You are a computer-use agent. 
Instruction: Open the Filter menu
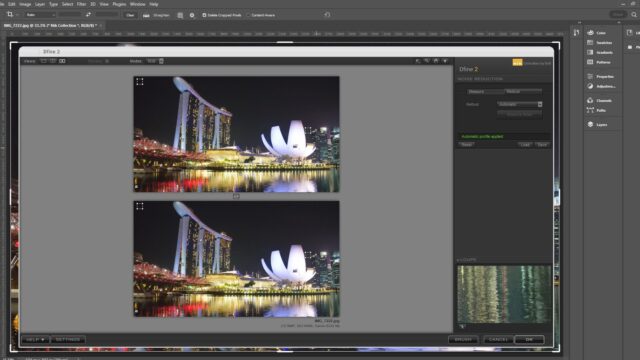click(x=82, y=4)
